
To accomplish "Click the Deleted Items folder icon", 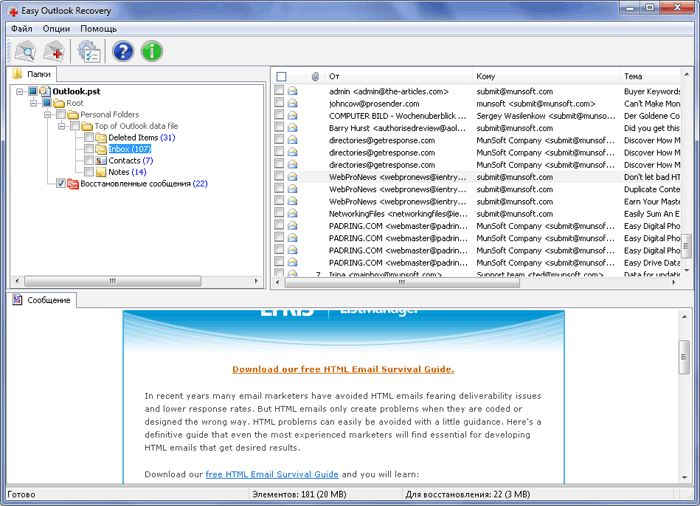I will (x=101, y=138).
